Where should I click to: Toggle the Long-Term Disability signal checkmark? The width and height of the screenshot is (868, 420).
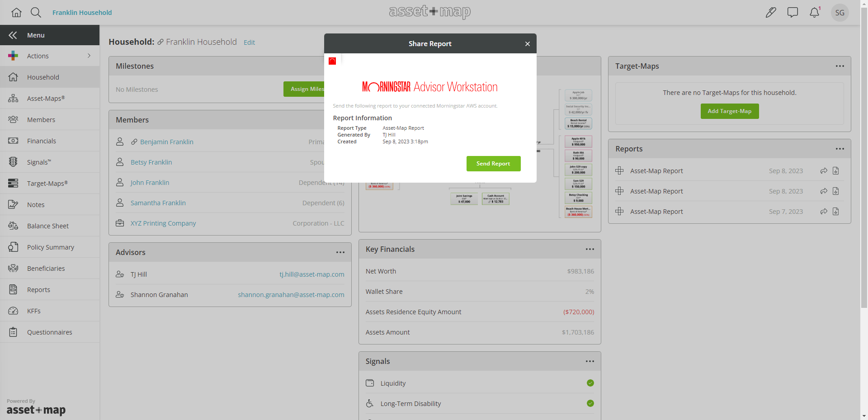[x=590, y=403]
